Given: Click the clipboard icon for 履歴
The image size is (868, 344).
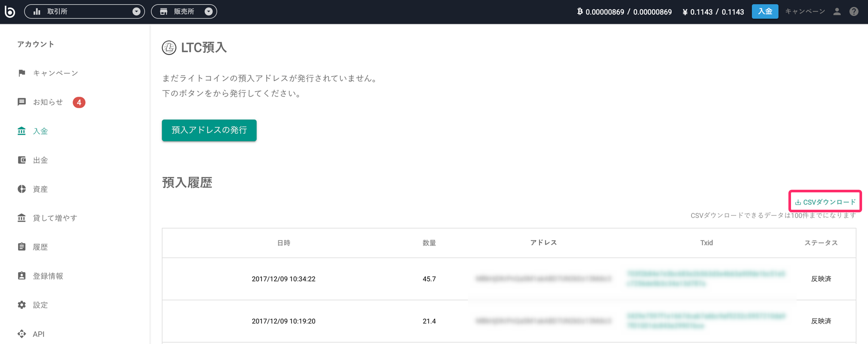Looking at the screenshot, I should 22,246.
